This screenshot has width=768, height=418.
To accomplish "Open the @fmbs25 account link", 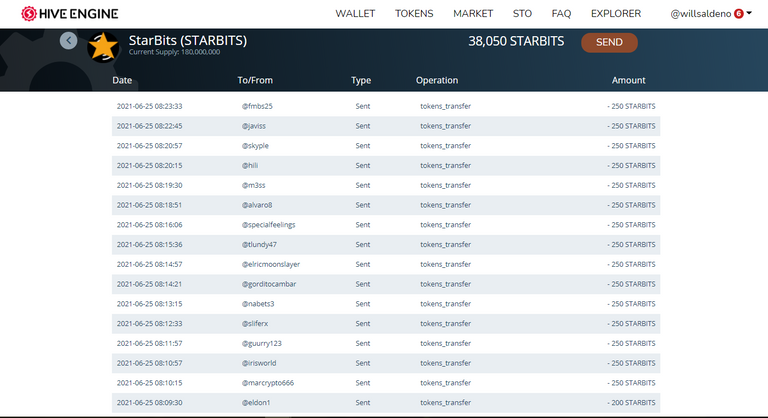I will tap(257, 106).
